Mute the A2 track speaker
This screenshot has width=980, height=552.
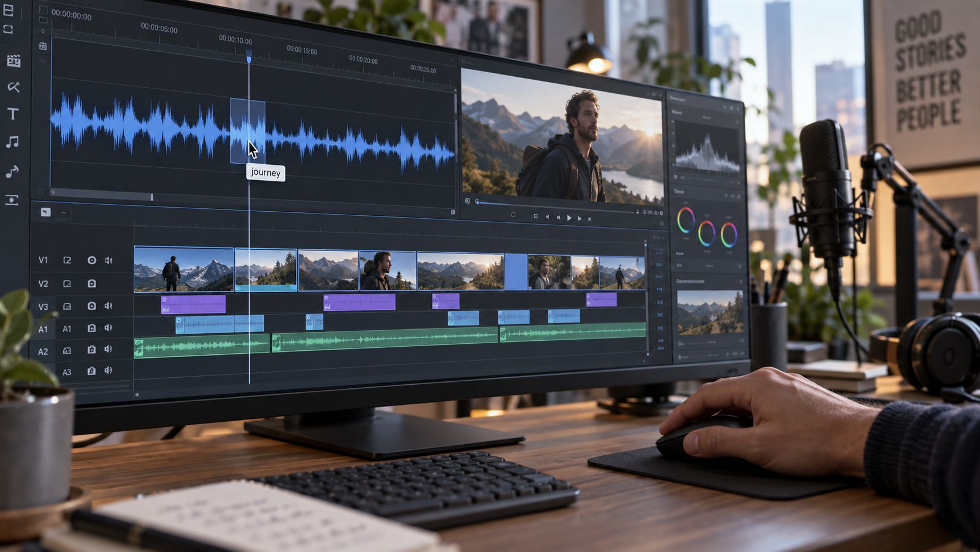click(108, 349)
